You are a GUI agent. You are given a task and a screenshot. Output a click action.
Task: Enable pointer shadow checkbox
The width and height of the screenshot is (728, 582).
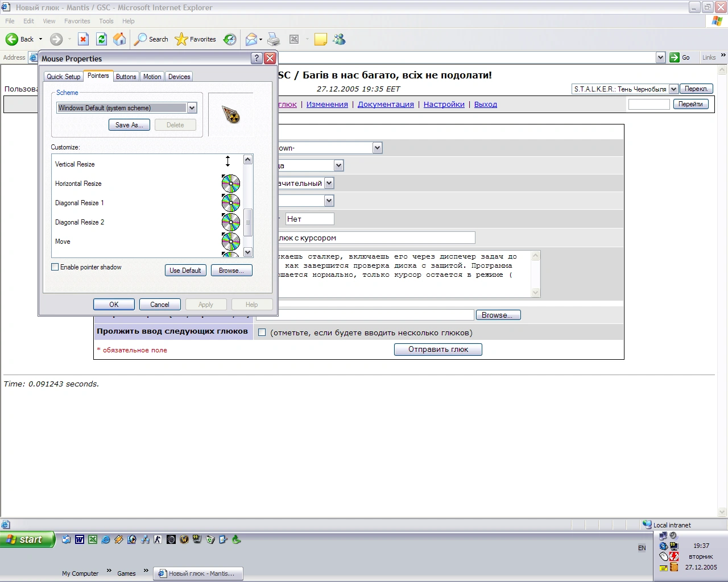tap(55, 267)
